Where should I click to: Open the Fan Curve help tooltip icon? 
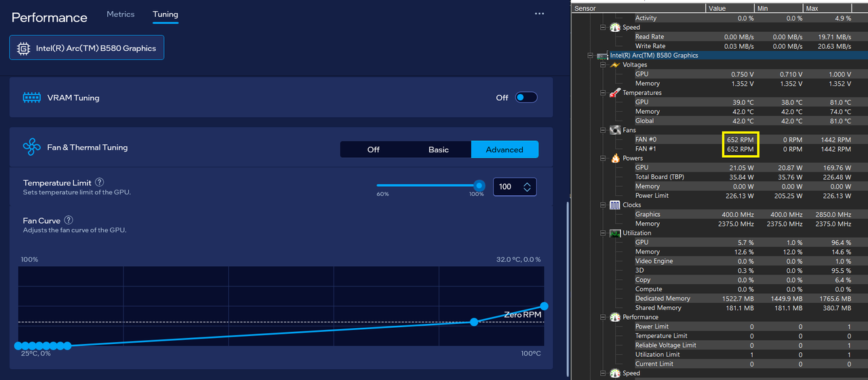tap(68, 220)
